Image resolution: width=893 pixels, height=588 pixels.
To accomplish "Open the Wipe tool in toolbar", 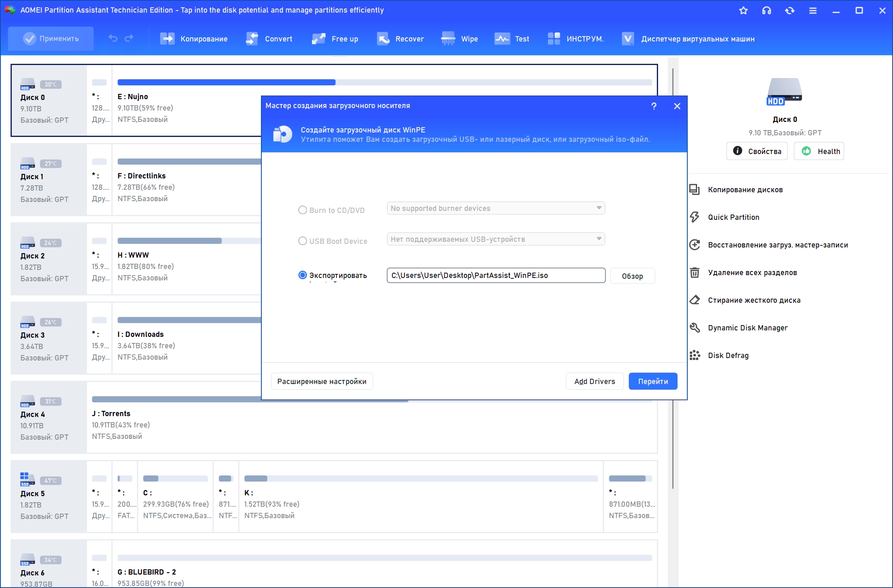I will (x=459, y=39).
